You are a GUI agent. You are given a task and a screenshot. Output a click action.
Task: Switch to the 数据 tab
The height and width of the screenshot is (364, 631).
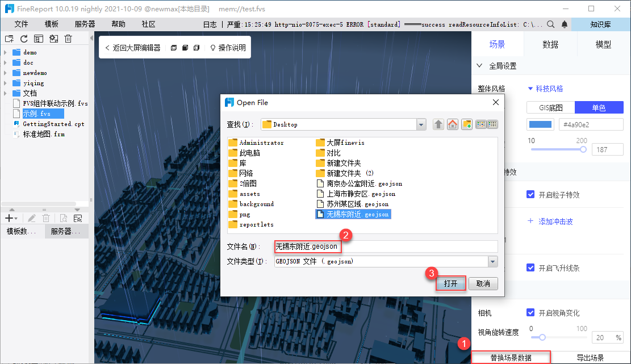[x=550, y=44]
